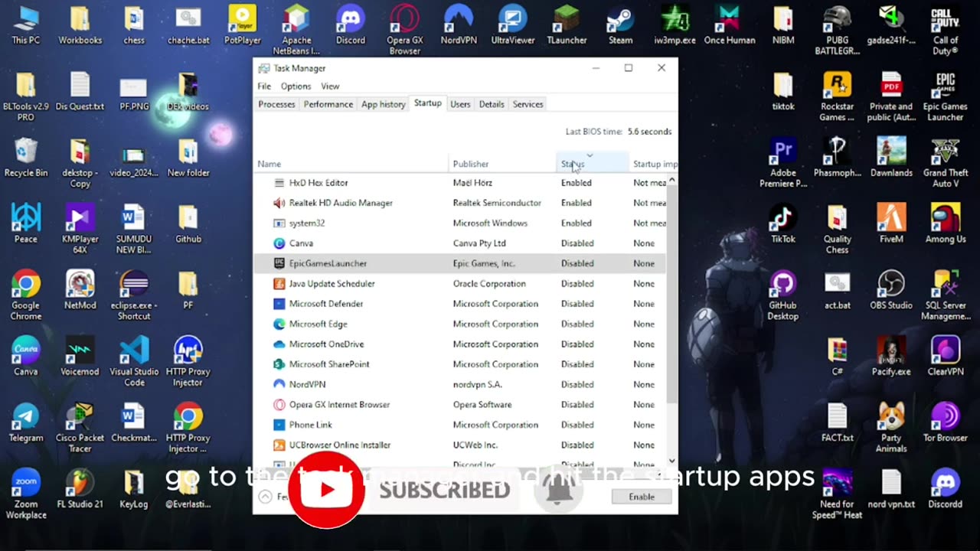The height and width of the screenshot is (551, 980).
Task: Select EpicGamesLauncher startup entry
Action: (460, 263)
